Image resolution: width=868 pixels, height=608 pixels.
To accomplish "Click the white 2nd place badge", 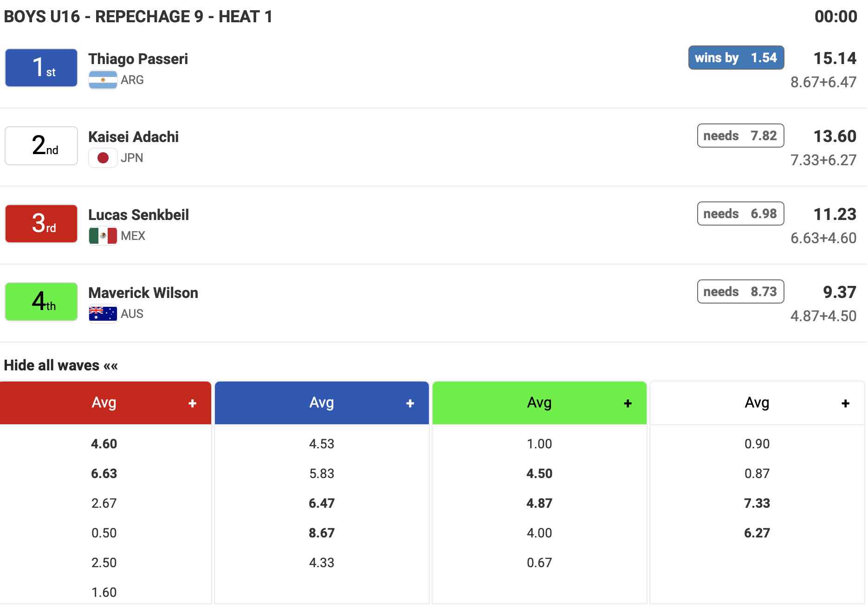I will pos(41,146).
